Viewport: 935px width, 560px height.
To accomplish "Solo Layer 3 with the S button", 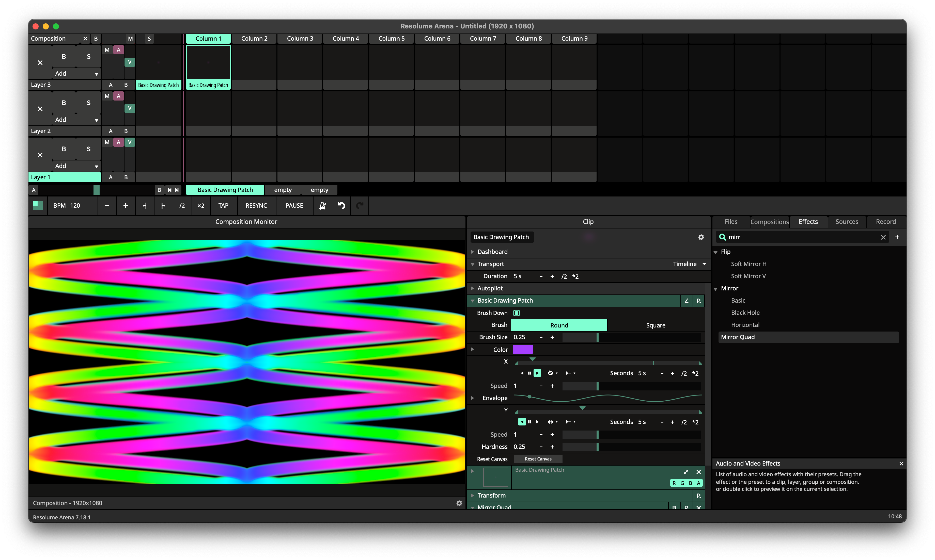I will (x=88, y=57).
